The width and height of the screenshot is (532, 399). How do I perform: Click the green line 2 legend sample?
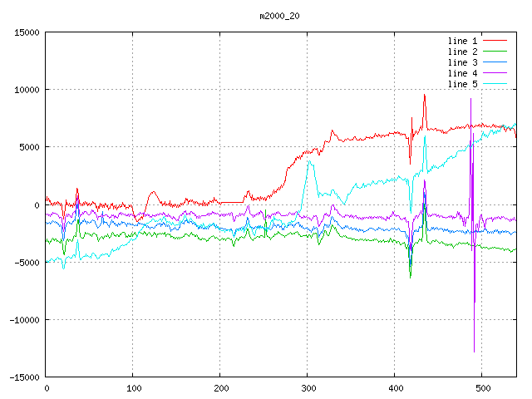(x=495, y=52)
